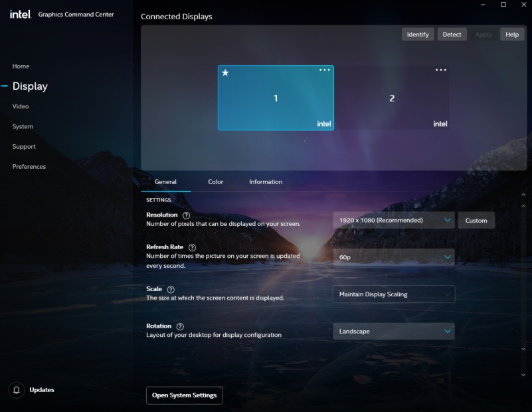Click the Graphics Command Center title text

pos(76,15)
